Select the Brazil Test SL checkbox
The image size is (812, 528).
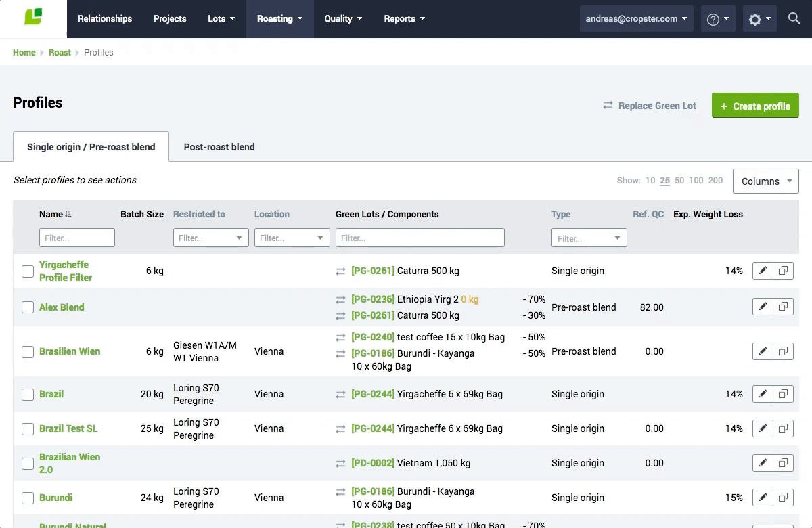28,429
